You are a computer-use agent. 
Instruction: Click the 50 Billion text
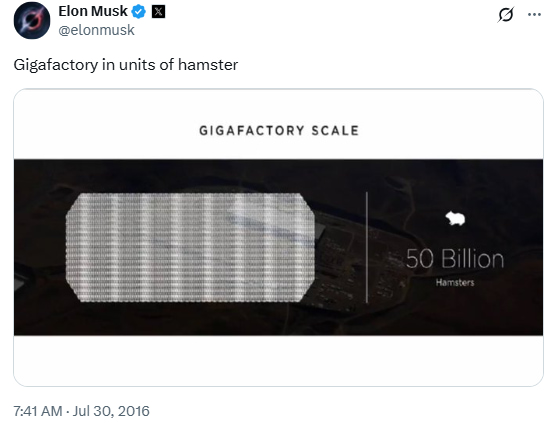pos(455,259)
